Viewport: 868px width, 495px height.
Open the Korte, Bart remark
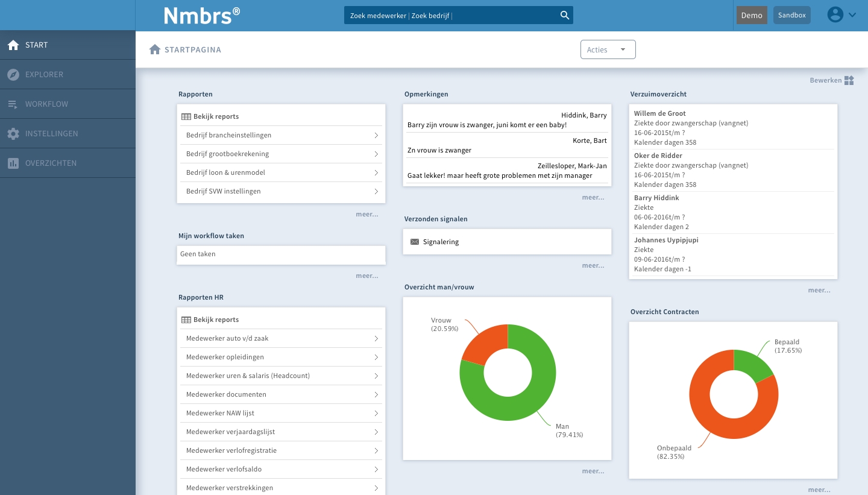[507, 145]
